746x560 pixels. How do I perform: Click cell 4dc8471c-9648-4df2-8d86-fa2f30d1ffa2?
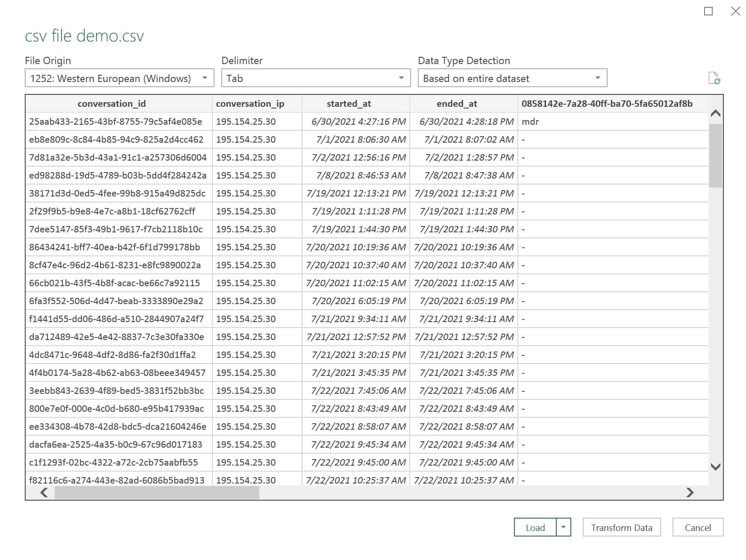119,355
